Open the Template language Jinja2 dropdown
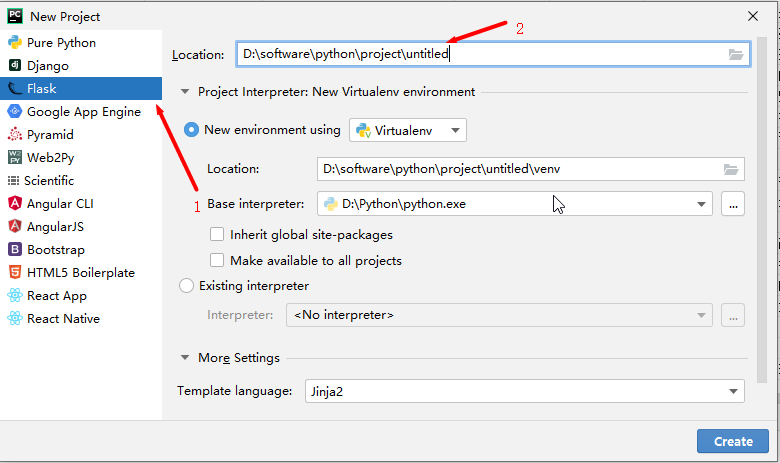Viewport: 780px width, 463px height. [525, 391]
